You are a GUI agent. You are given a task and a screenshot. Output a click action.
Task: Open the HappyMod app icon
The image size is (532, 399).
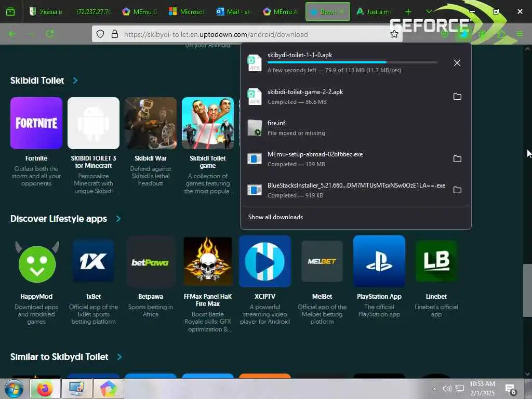point(37,262)
